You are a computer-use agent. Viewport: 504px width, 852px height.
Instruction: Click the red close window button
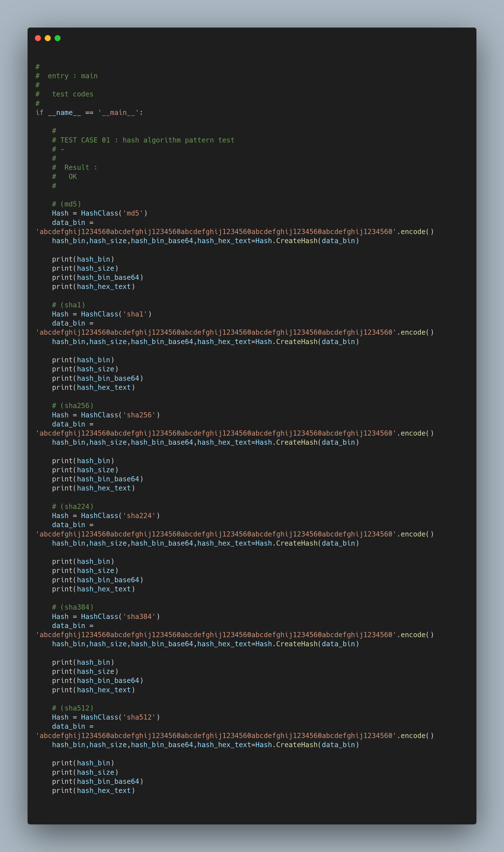click(x=37, y=38)
